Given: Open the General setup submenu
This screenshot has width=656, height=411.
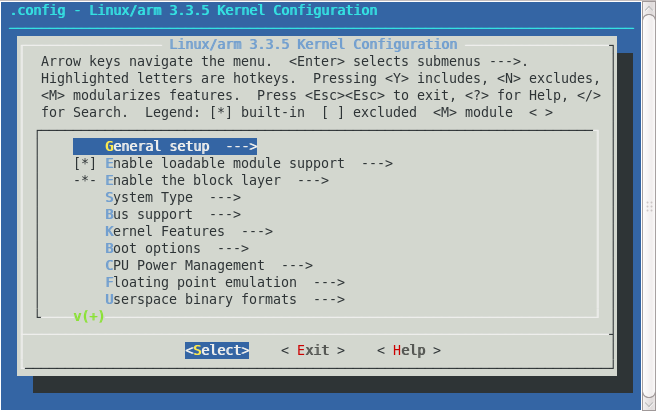Looking at the screenshot, I should coord(165,146).
